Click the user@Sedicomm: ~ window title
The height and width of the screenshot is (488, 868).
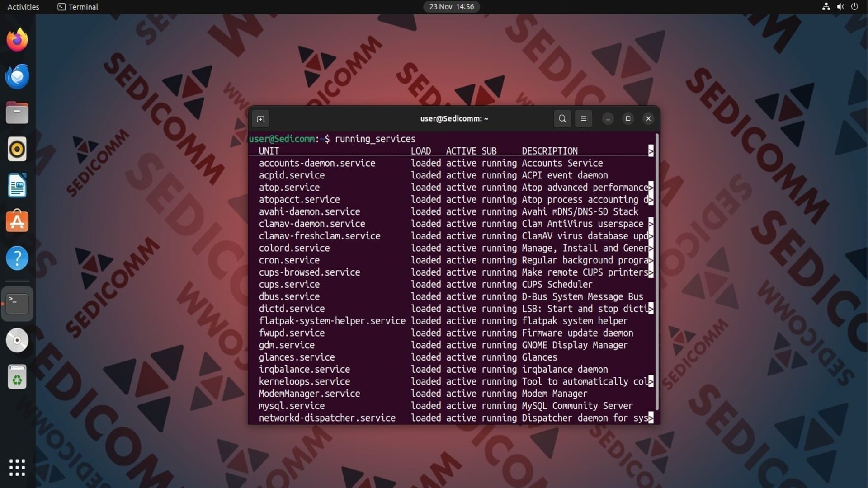click(x=454, y=118)
